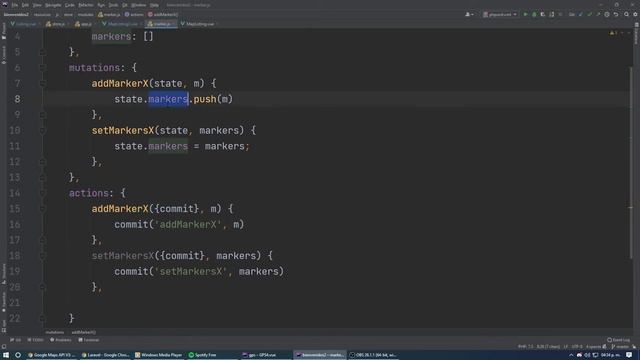Image resolution: width=640 pixels, height=360 pixels.
Task: Open Google Maps API Chrome window on taskbar
Action: (51, 355)
